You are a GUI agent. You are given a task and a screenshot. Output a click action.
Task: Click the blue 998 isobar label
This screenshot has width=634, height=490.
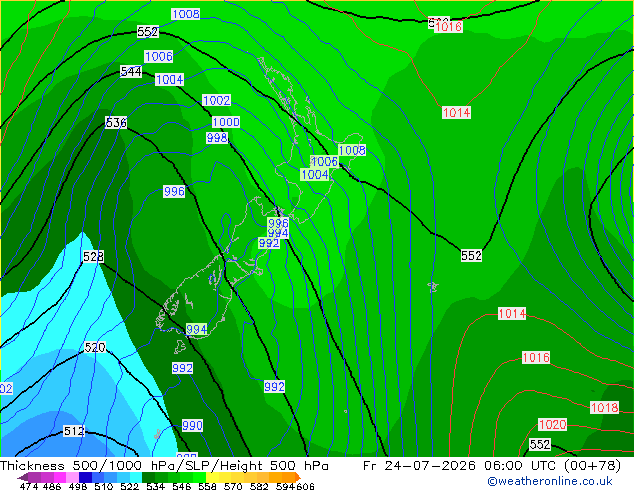point(217,137)
